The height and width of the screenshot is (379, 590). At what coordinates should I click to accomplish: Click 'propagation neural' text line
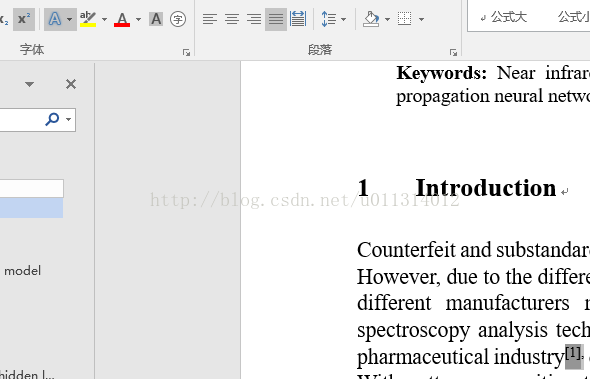tap(493, 96)
